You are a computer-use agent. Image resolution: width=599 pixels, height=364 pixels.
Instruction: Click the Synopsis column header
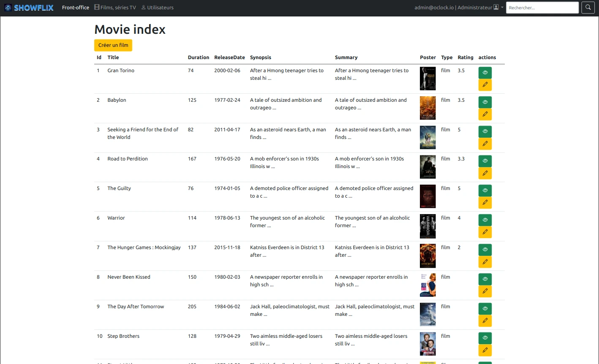(261, 57)
